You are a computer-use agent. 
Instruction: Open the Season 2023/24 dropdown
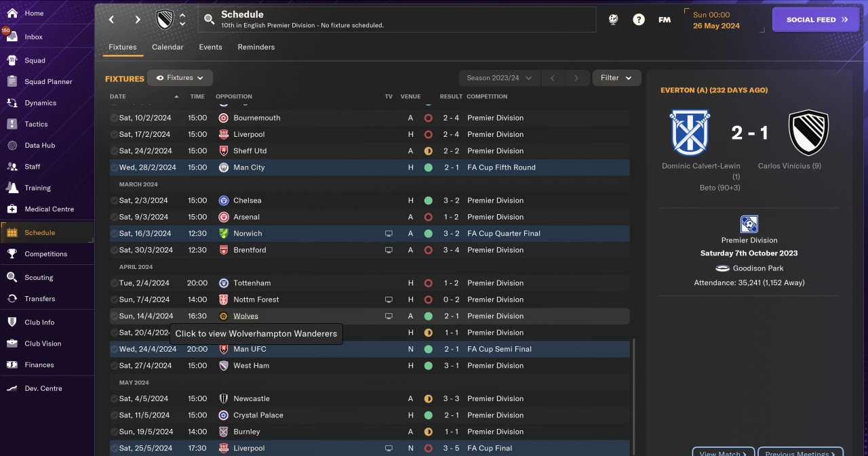499,78
